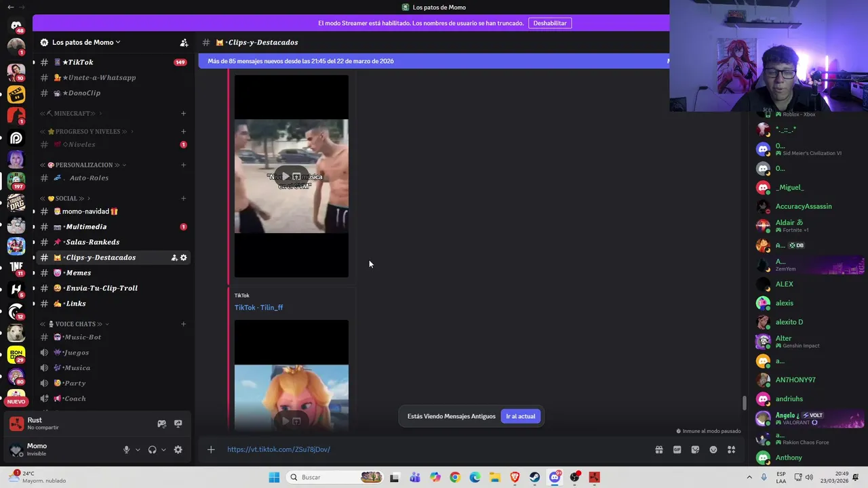
Task: Open Discord direct messages home icon
Action: [x=16, y=26]
